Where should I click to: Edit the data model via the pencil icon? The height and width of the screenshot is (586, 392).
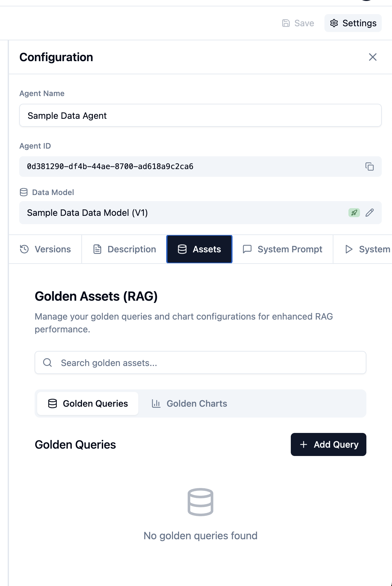pyautogui.click(x=371, y=212)
